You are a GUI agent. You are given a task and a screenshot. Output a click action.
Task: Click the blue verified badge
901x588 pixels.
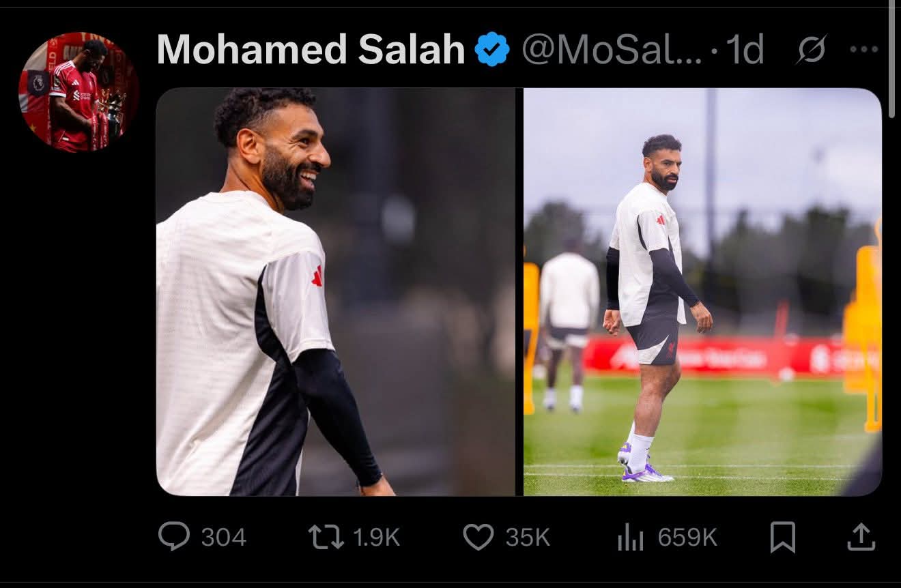point(492,49)
